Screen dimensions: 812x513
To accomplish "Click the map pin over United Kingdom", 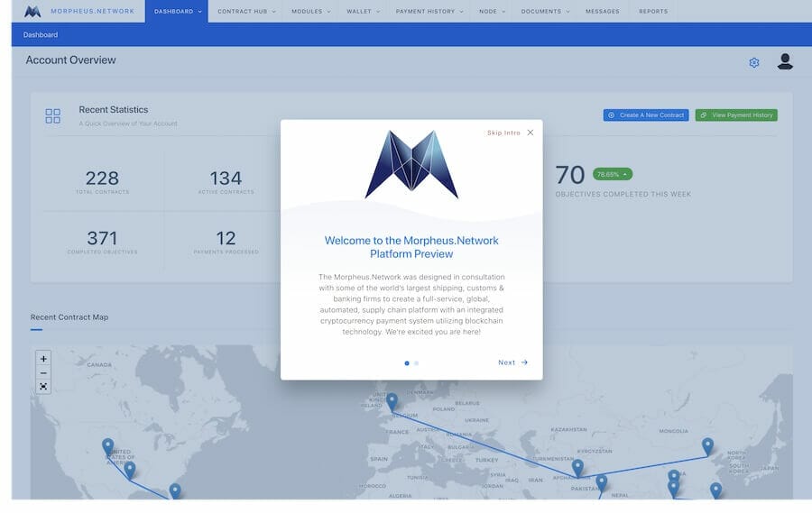I will coord(392,400).
